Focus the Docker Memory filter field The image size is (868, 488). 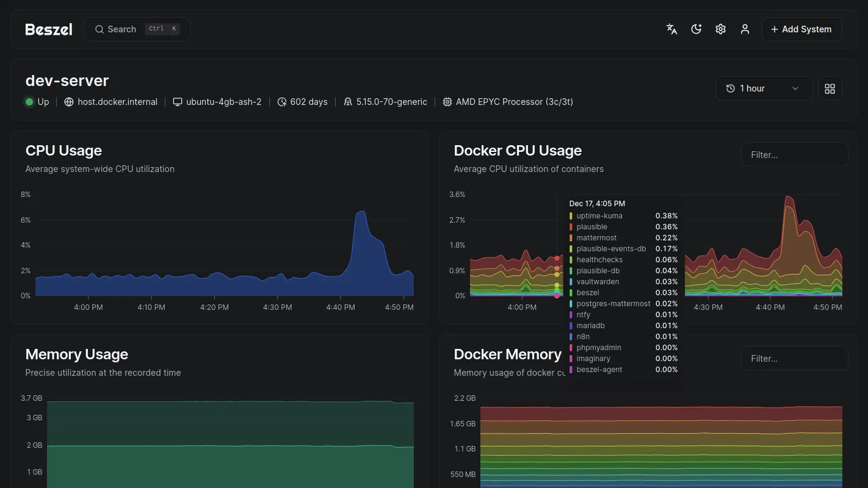point(794,359)
